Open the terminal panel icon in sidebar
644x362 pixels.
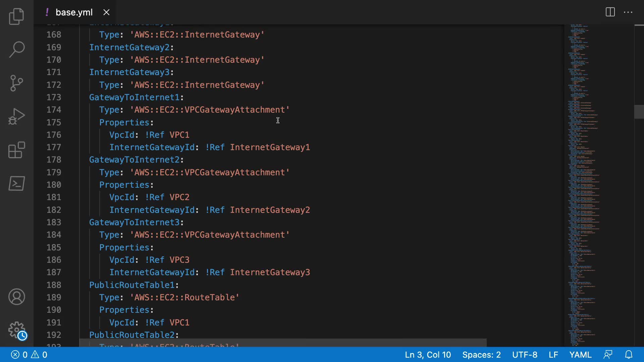click(x=16, y=183)
